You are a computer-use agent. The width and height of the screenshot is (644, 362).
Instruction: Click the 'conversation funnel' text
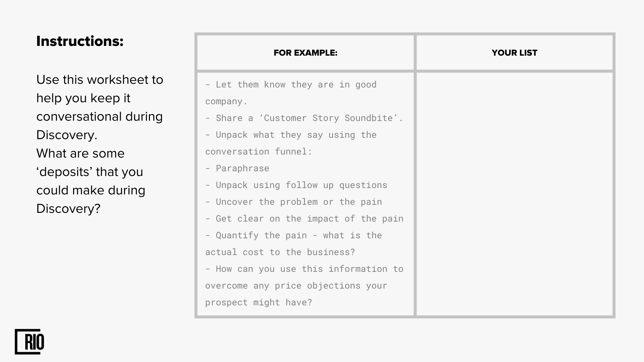click(259, 152)
